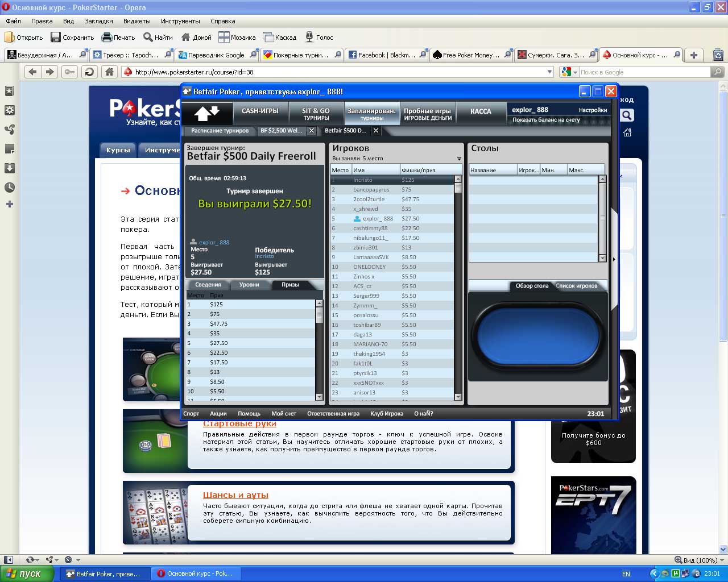Select player row explor_ 888 $27.50
The width and height of the screenshot is (728, 582).
[392, 219]
